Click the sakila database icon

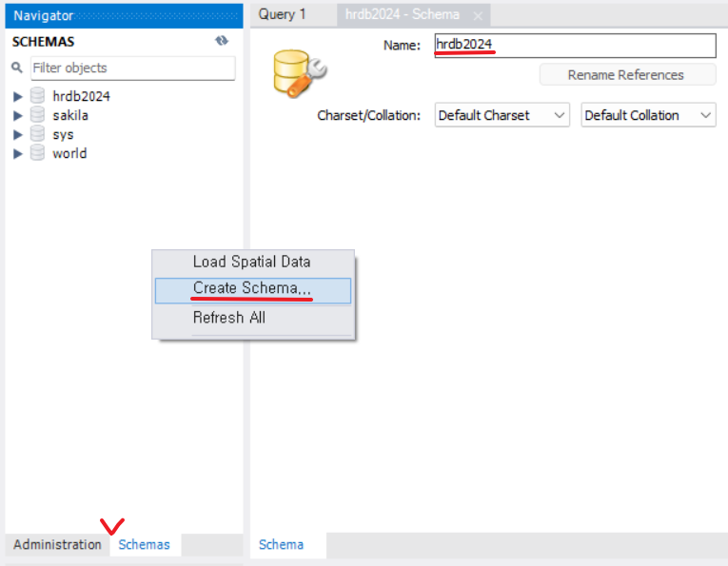pos(37,114)
